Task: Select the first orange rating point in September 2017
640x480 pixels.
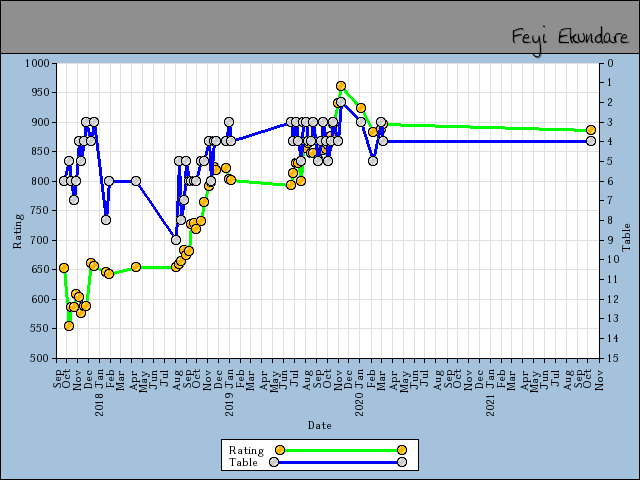Action: (64, 268)
